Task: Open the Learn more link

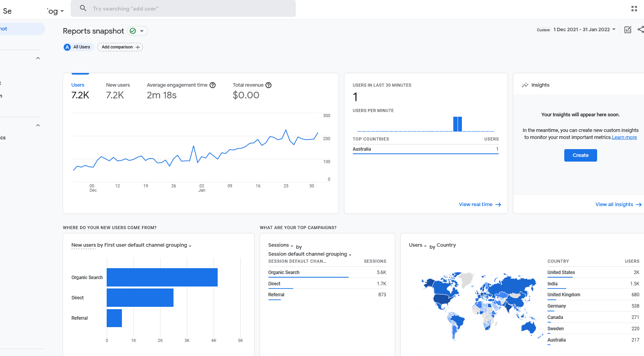Action: point(624,137)
